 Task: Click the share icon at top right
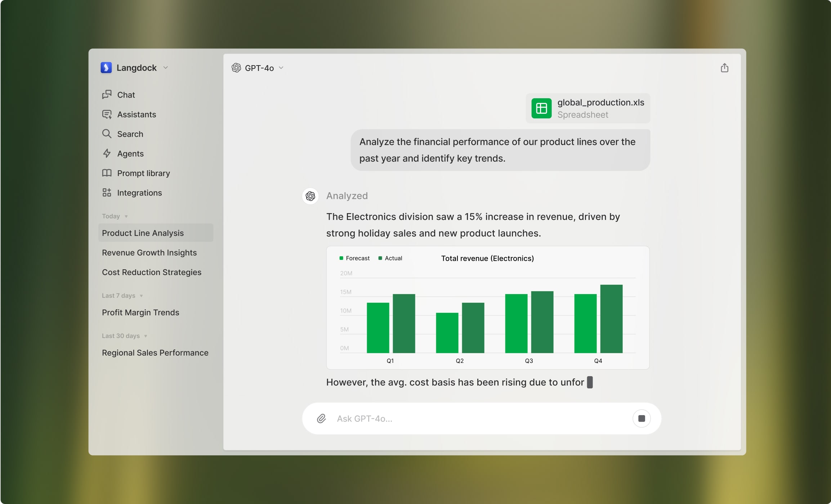[724, 68]
